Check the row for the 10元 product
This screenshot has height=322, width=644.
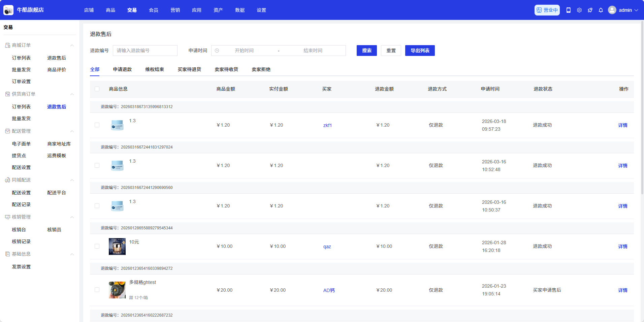[x=97, y=246]
